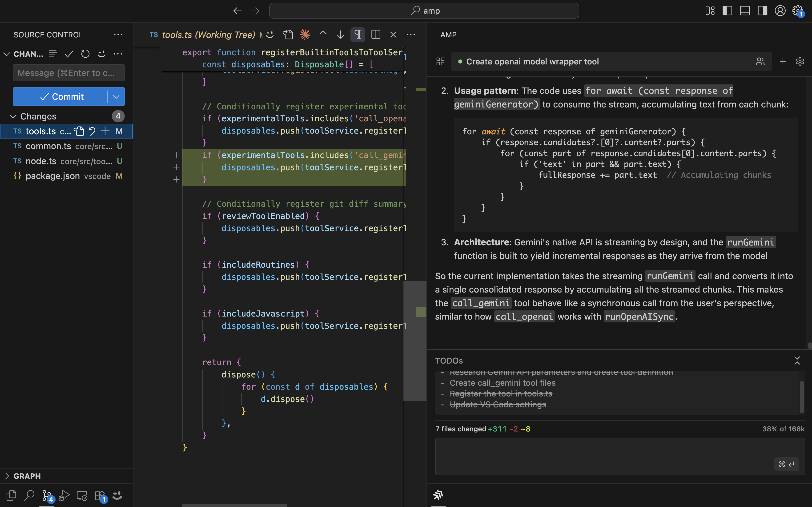Open the Explorer view
Image resolution: width=812 pixels, height=507 pixels.
(11, 495)
